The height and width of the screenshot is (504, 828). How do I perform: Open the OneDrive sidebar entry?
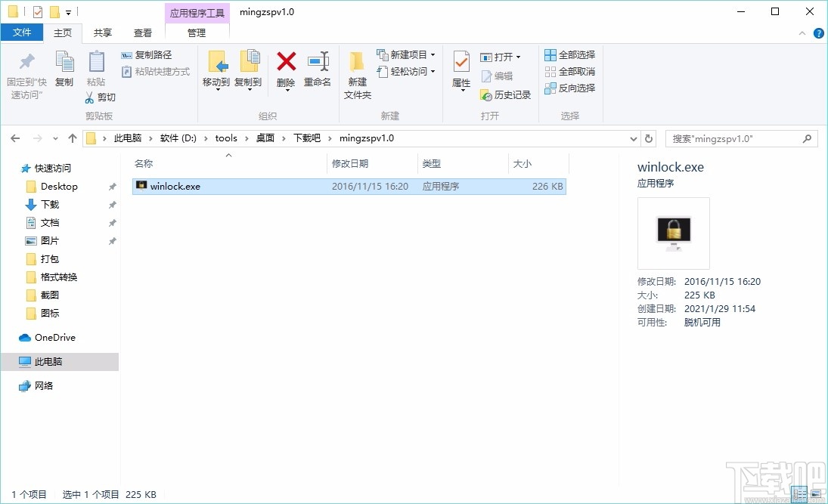[53, 337]
